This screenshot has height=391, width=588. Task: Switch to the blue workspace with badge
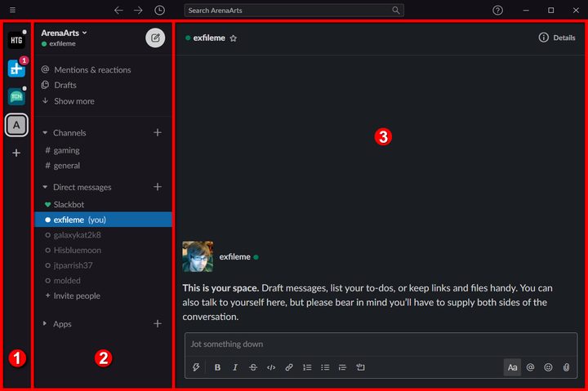16,69
